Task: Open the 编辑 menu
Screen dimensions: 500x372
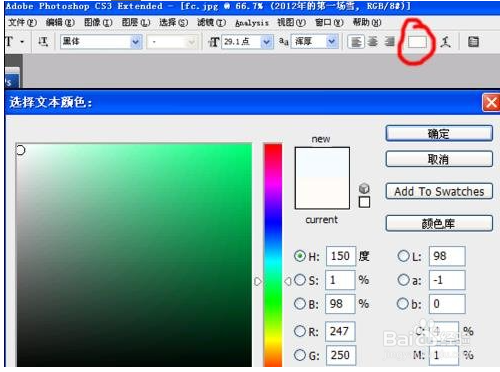Action: pyautogui.click(x=60, y=23)
